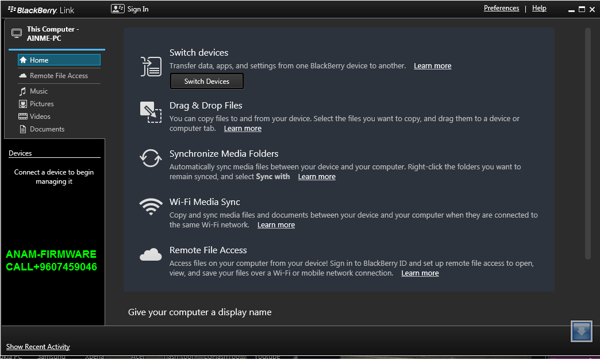Click the Synchronize Media Folders circular arrows icon
The width and height of the screenshot is (600, 364).
(x=151, y=159)
